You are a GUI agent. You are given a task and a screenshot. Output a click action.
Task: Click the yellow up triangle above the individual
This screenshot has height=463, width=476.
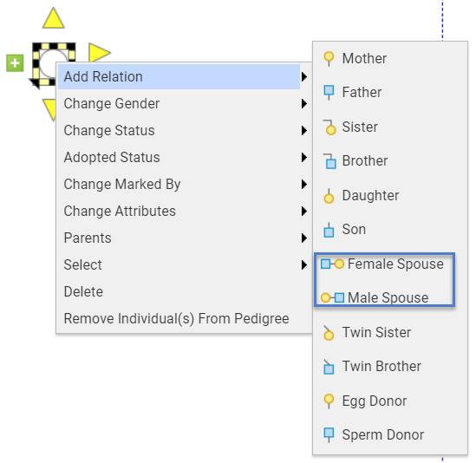pos(54,18)
